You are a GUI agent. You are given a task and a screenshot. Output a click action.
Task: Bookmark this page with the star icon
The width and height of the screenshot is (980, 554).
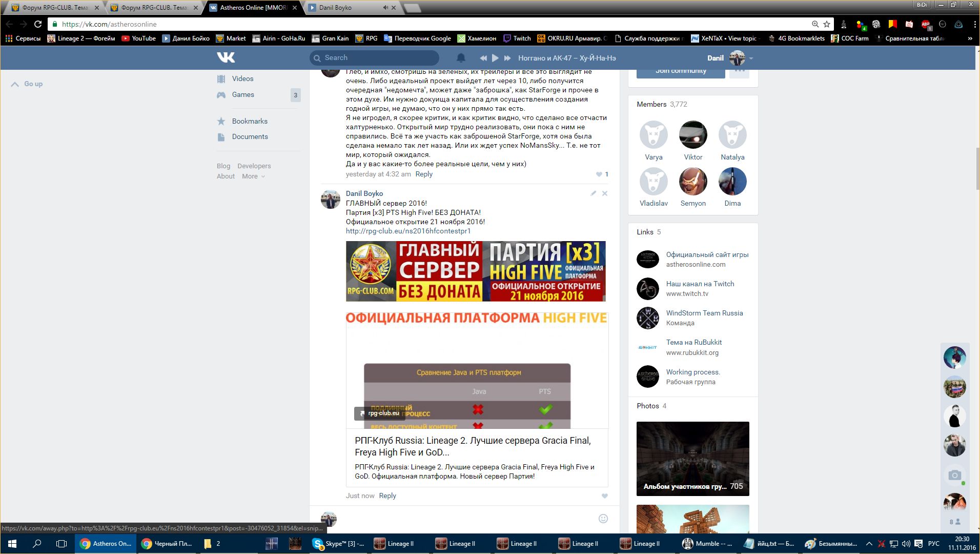pyautogui.click(x=827, y=24)
